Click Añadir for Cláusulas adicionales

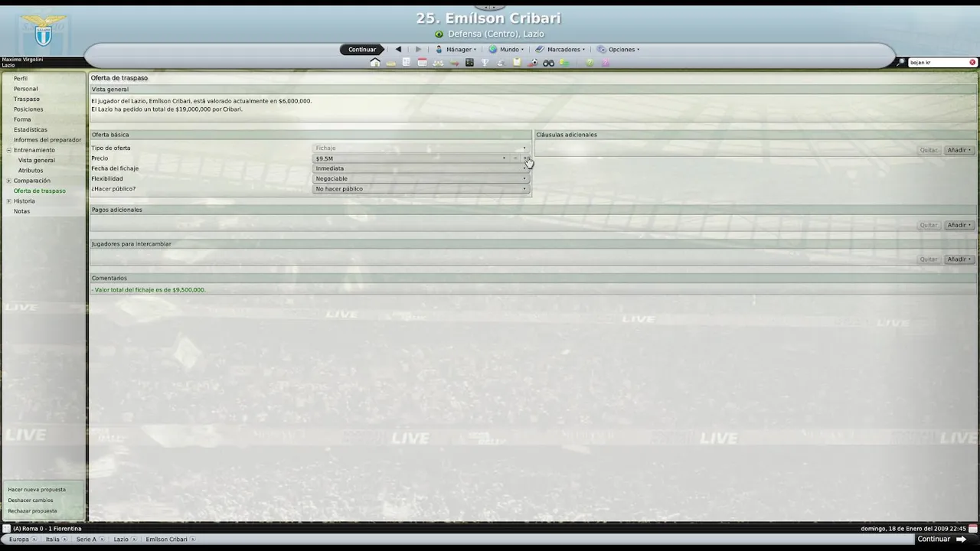pyautogui.click(x=959, y=150)
